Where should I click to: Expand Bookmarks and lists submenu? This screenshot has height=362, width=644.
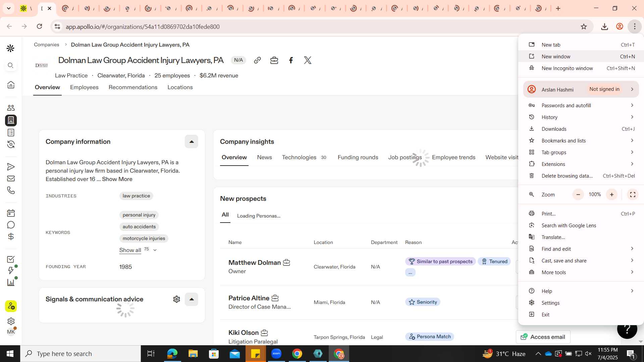point(581,140)
